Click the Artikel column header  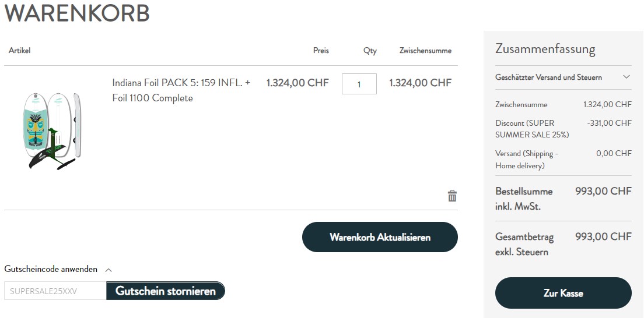coord(19,51)
